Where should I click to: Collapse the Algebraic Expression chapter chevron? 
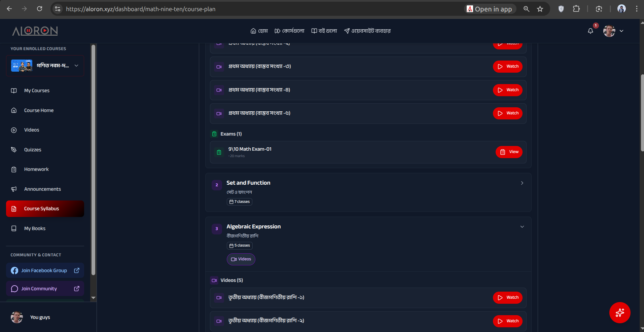(522, 227)
